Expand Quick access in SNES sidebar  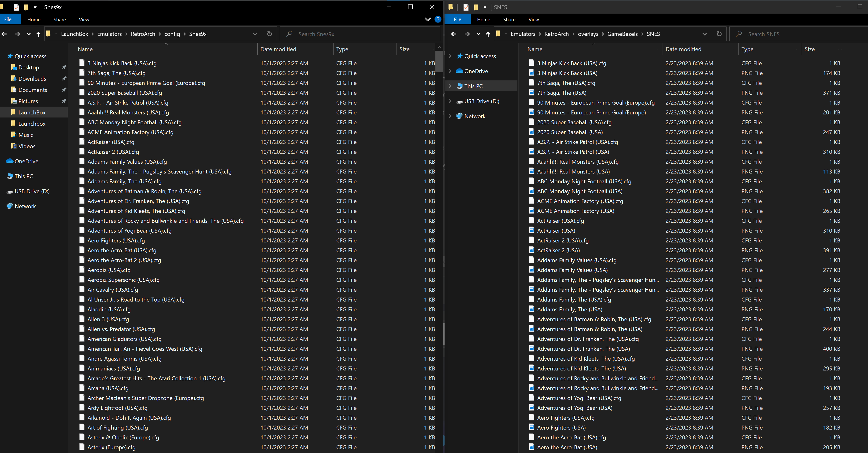coord(450,56)
